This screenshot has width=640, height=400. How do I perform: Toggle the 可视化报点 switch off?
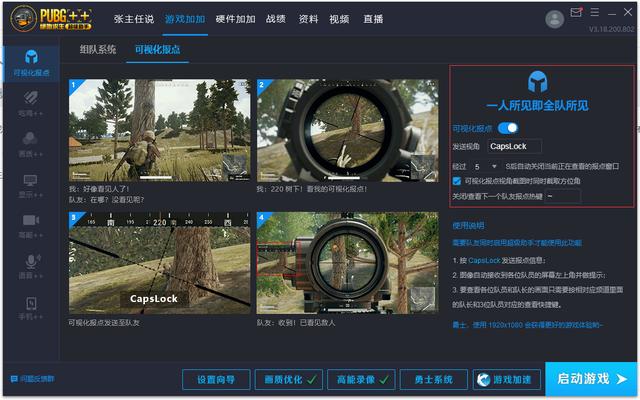point(508,128)
